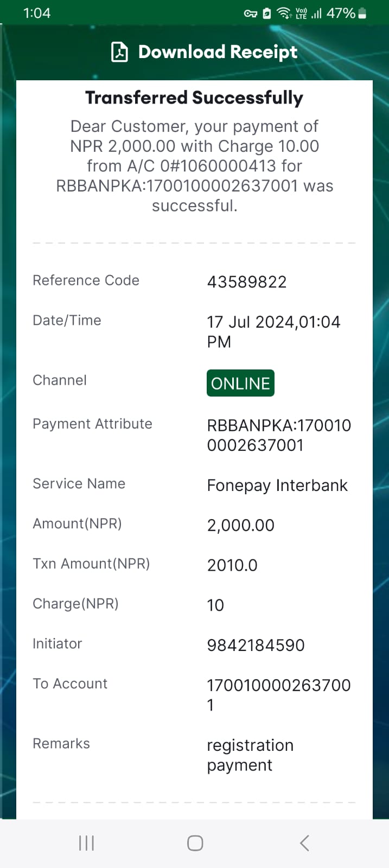Tap the status bar clock 1:04

[x=37, y=13]
